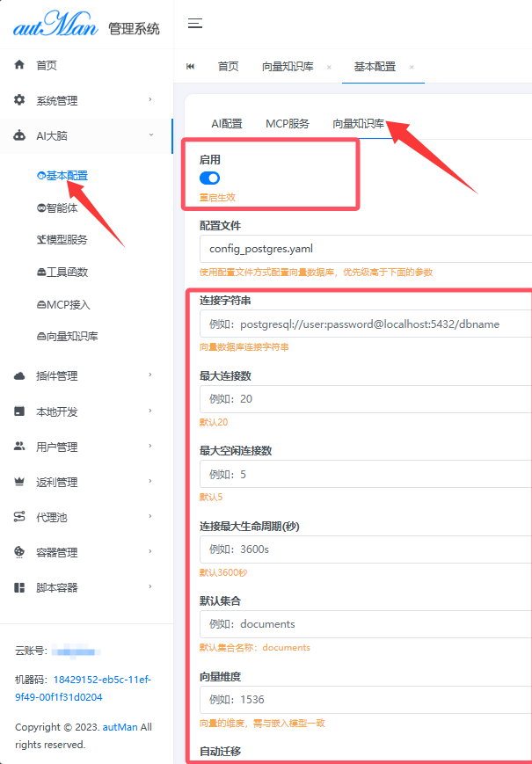The image size is (532, 764).
Task: Switch to the AI配置 tab
Action: [227, 124]
